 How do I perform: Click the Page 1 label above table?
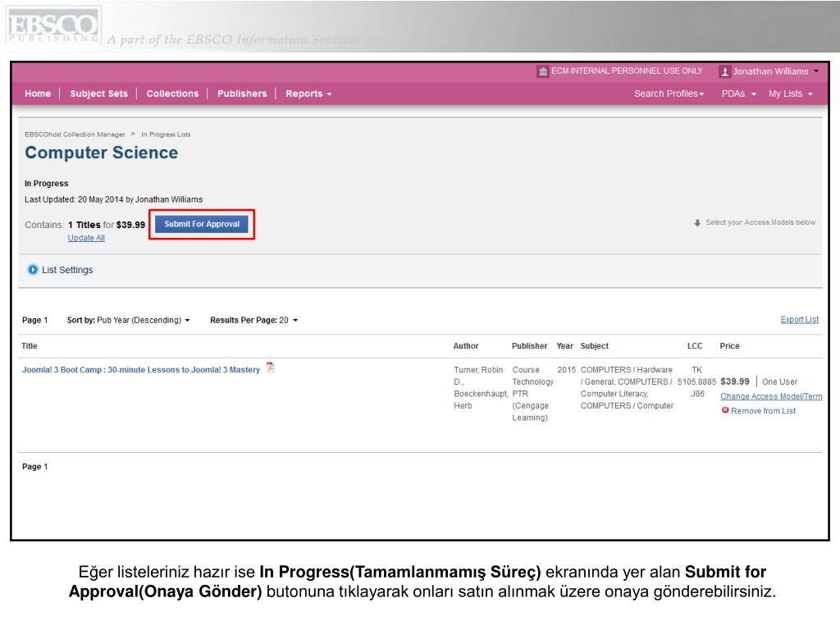pos(34,321)
